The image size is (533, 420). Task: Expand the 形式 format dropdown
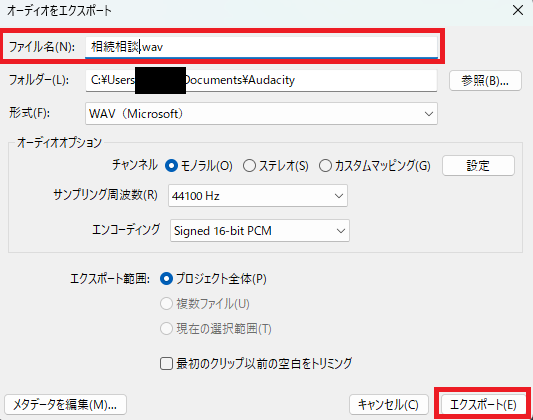(261, 113)
